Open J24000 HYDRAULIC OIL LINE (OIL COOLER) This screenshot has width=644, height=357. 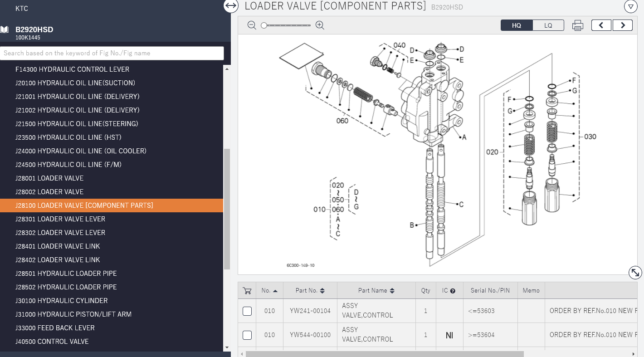pos(112,151)
